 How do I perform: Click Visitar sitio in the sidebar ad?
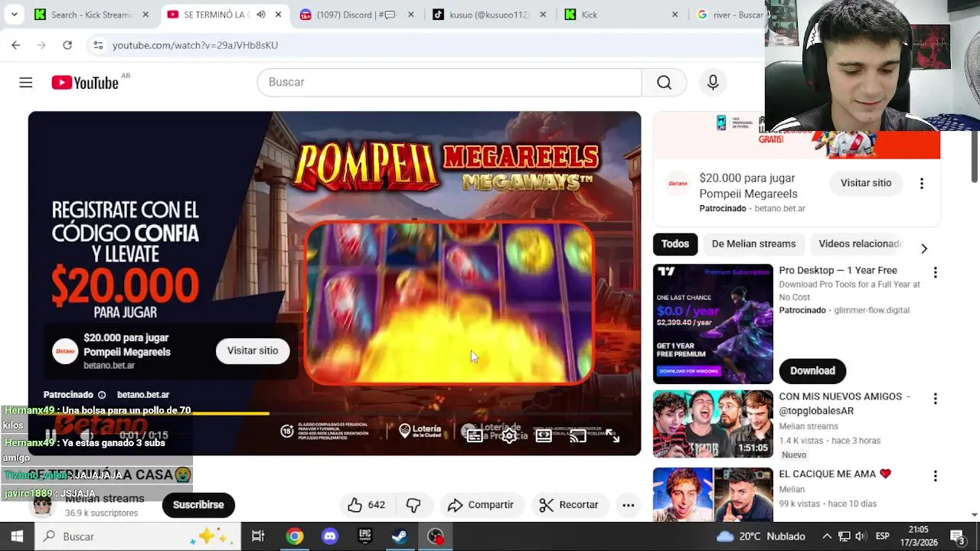point(866,183)
